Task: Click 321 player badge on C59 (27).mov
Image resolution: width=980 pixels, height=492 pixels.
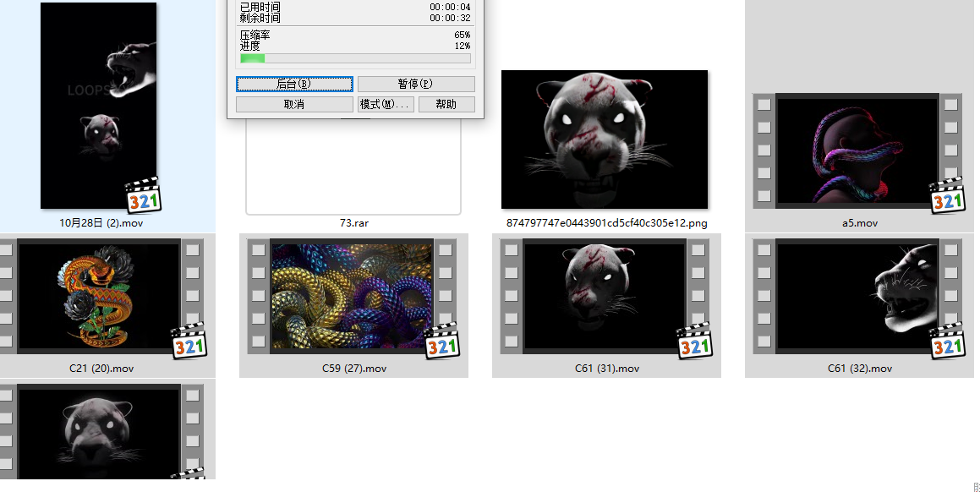Action: pyautogui.click(x=442, y=342)
